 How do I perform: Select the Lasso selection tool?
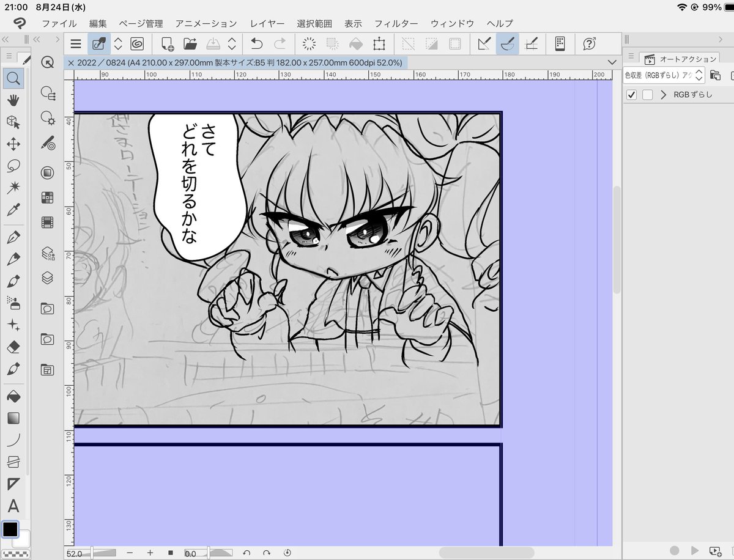pos(13,166)
